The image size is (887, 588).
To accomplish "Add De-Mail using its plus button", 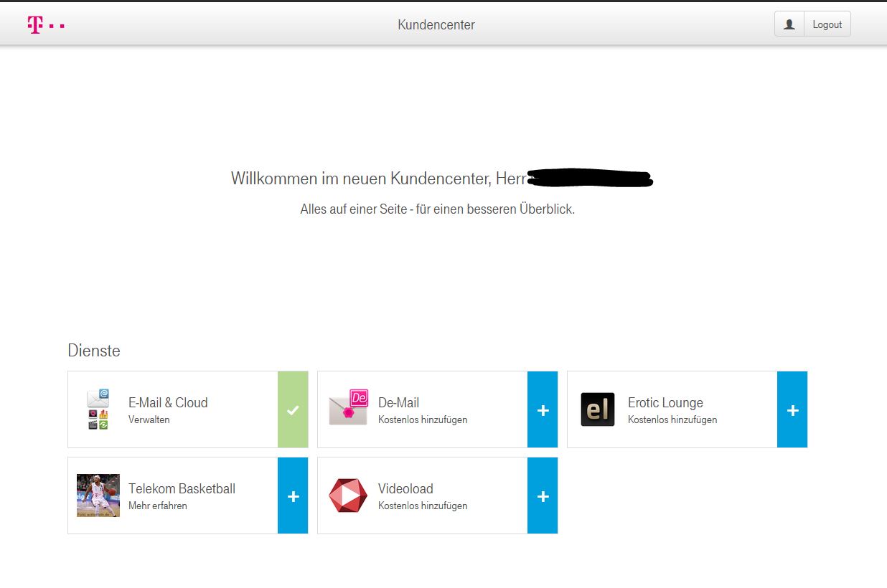I will point(543,409).
